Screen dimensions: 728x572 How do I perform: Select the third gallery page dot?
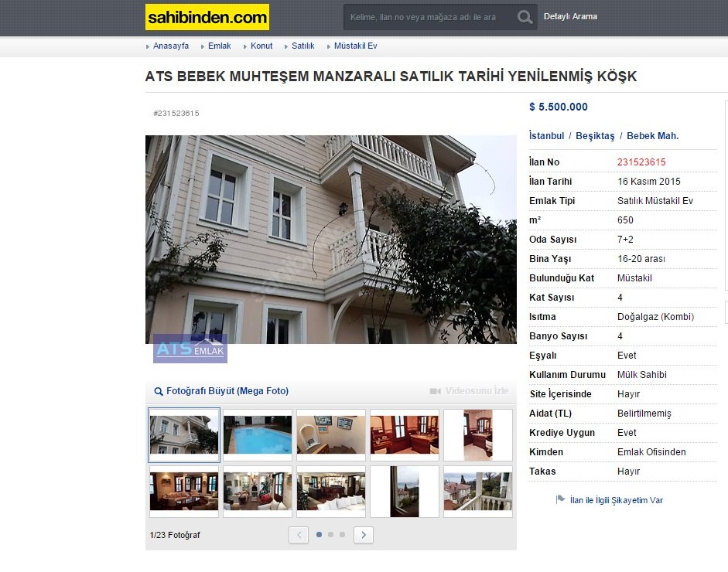(342, 534)
